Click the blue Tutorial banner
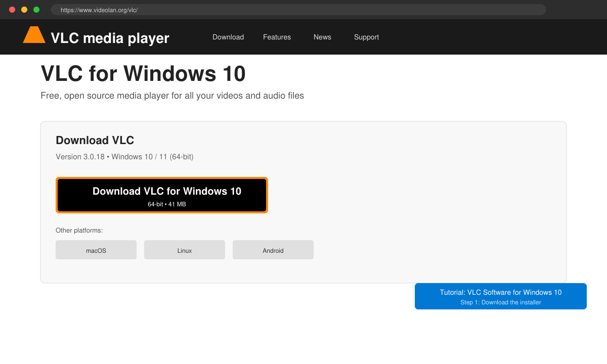This screenshot has width=607, height=364. [x=501, y=296]
